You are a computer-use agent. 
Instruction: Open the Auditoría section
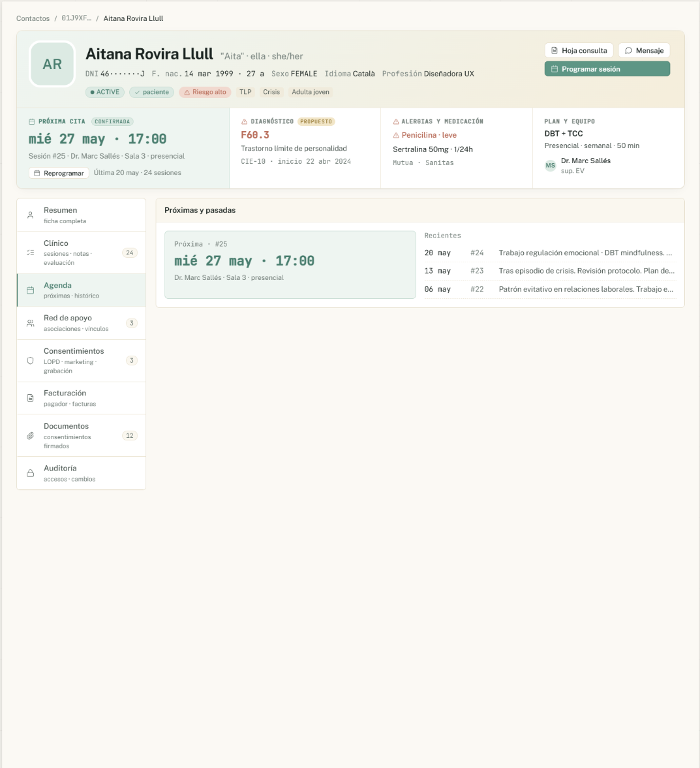click(x=82, y=473)
